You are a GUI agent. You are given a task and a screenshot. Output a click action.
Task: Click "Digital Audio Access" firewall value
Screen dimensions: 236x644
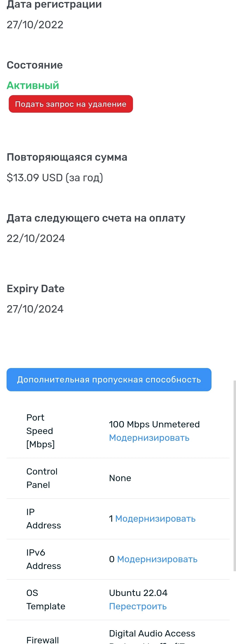(x=152, y=633)
